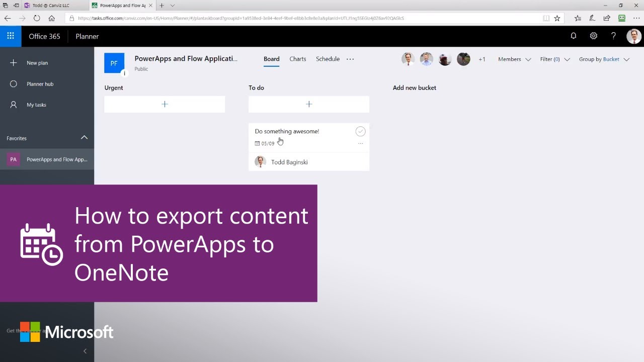
Task: Click the browser address bar URL
Action: tap(241, 18)
